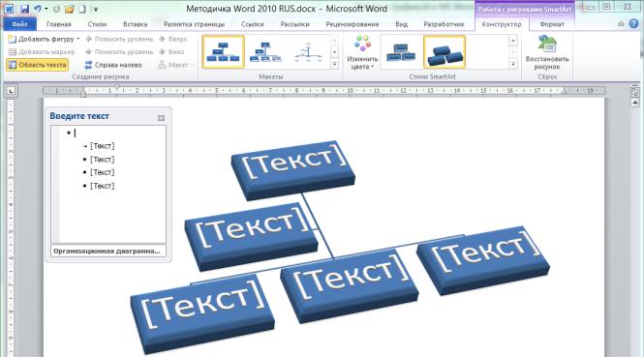
Task: Click the vertical scrollbar up arrow
Action: point(635,103)
